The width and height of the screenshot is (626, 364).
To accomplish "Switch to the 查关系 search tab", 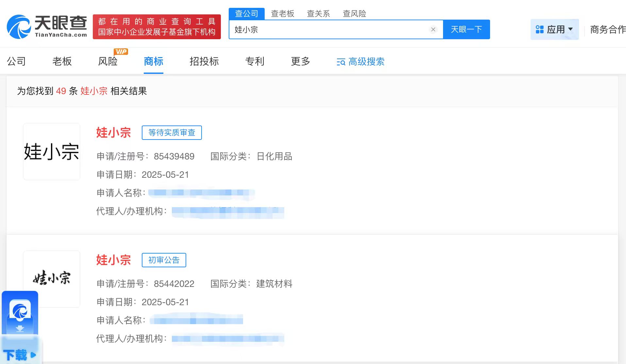I will pyautogui.click(x=318, y=13).
